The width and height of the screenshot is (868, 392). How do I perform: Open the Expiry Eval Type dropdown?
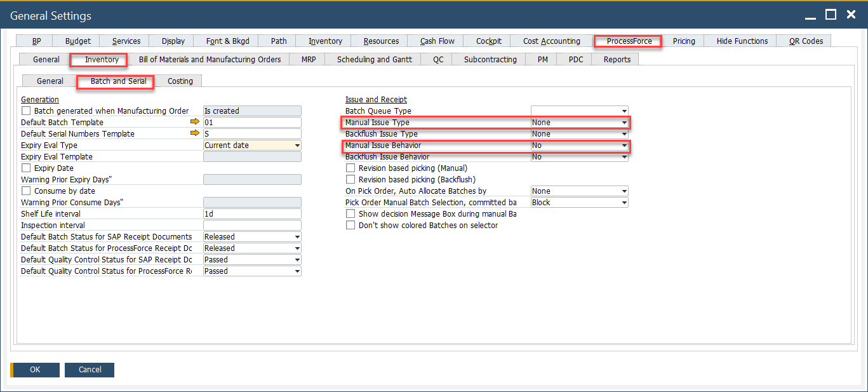[x=297, y=145]
